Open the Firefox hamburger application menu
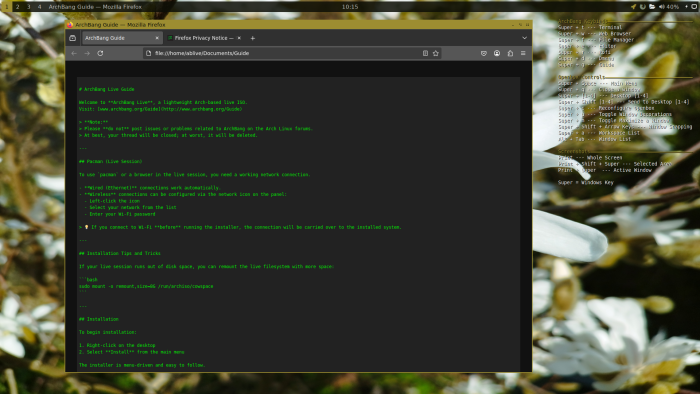700x394 pixels. coord(523,53)
